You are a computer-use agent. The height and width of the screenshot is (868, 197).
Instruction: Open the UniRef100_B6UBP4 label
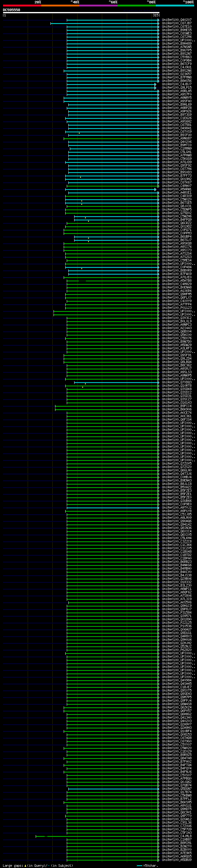[176, 236]
